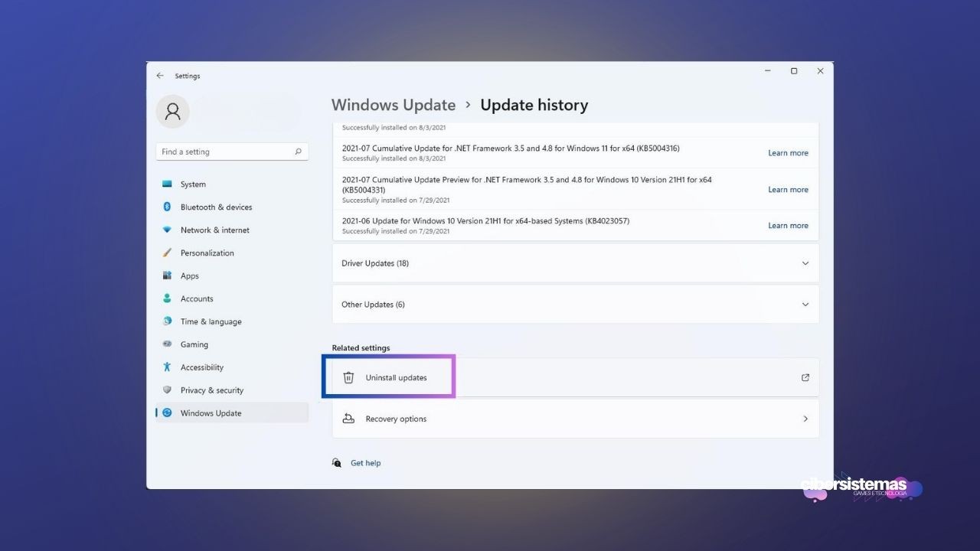Minimize the Settings window
Viewport: 980px width, 551px height.
(x=768, y=71)
